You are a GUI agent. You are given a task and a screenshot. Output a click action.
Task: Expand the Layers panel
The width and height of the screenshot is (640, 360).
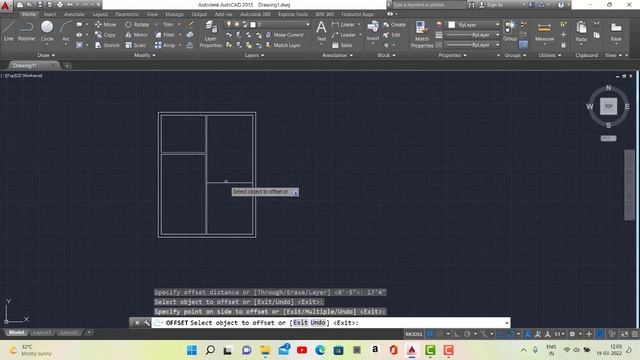[254, 55]
